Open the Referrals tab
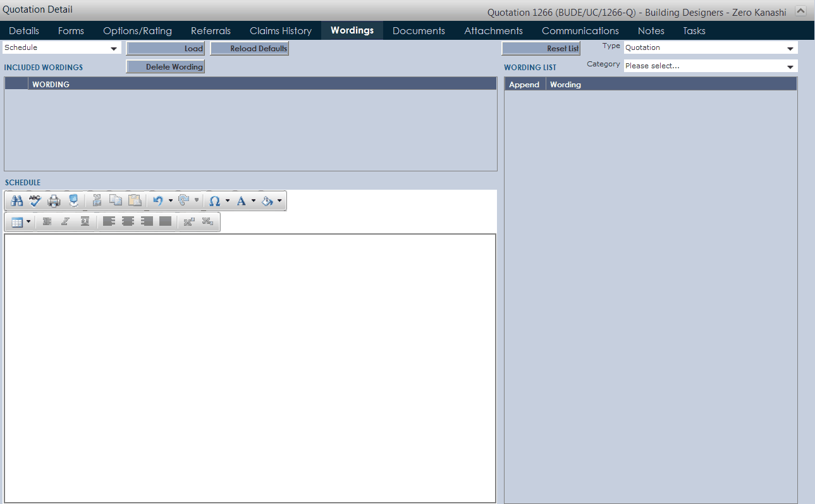 click(x=211, y=30)
